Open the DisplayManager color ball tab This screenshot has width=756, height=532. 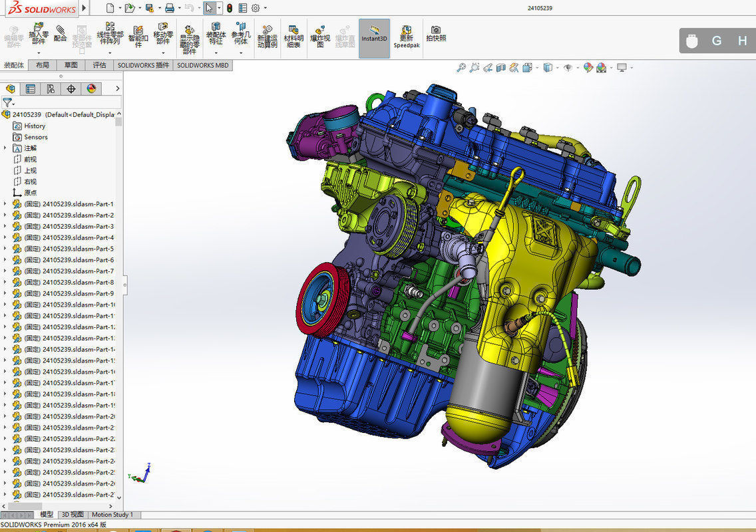coord(91,88)
